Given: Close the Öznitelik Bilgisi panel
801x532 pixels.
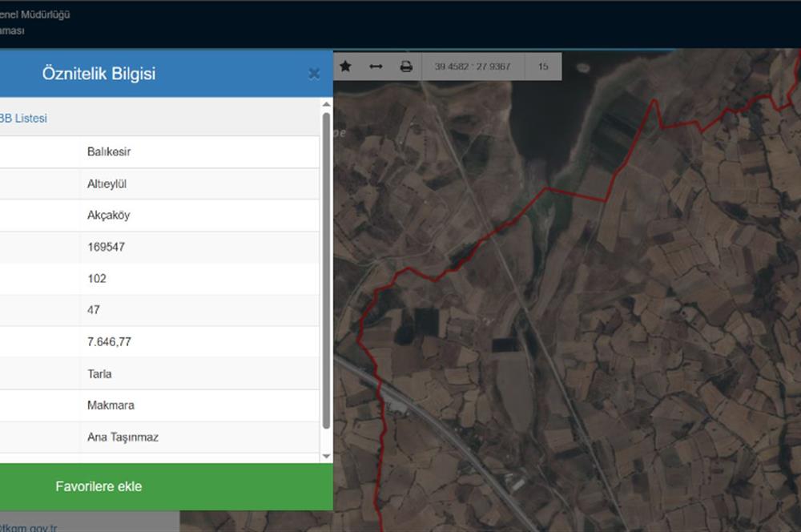Looking at the screenshot, I should (x=314, y=74).
